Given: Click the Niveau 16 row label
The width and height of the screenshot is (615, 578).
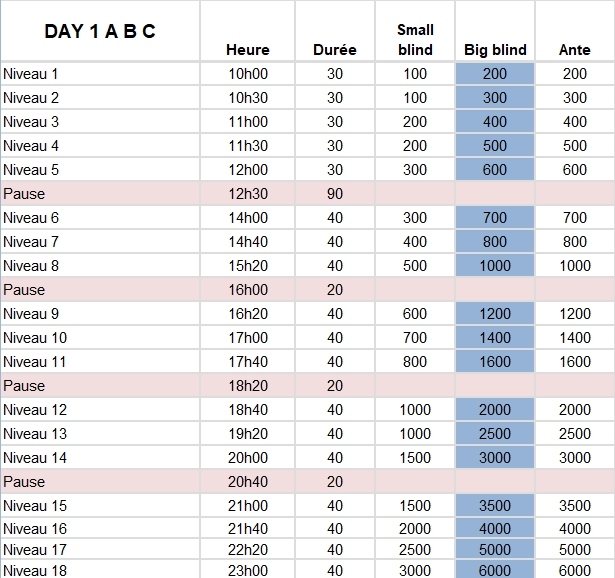Looking at the screenshot, I should pyautogui.click(x=35, y=530).
